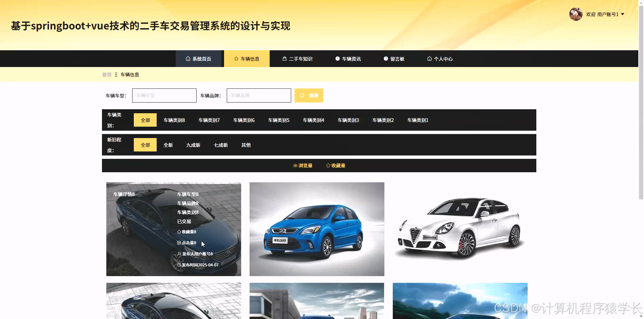Select 全部 in the 新旧程度 filter row
Screen dimensions: 644x319
(x=145, y=145)
